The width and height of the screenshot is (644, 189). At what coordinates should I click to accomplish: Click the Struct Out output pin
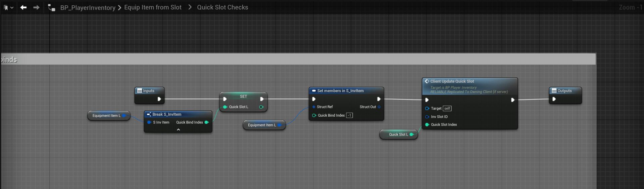coord(379,107)
